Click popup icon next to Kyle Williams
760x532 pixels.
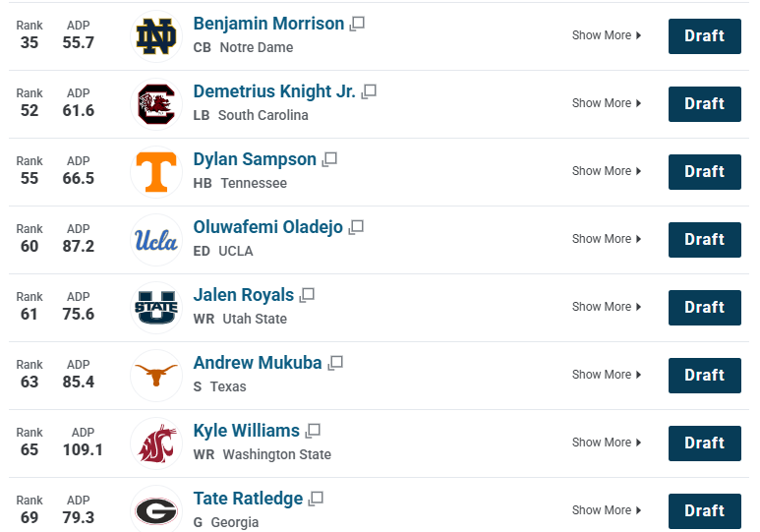coord(313,431)
